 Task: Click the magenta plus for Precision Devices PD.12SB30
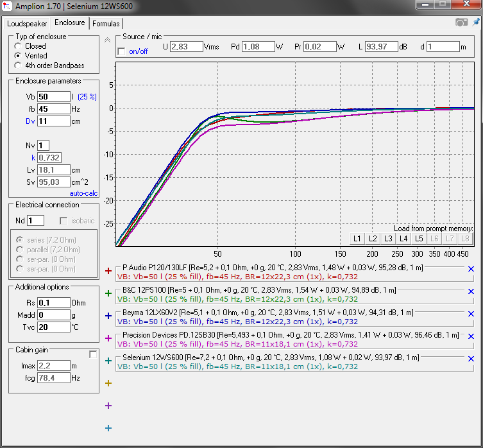[108, 338]
